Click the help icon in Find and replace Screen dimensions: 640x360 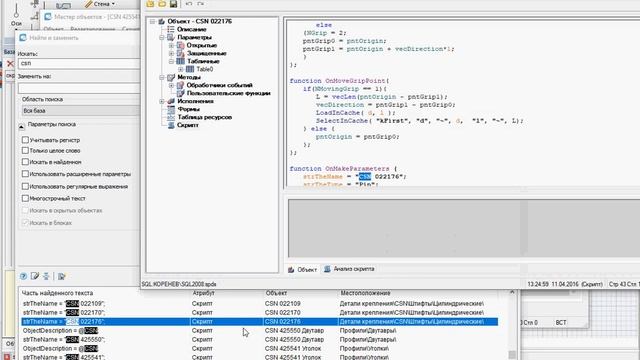click(23, 276)
